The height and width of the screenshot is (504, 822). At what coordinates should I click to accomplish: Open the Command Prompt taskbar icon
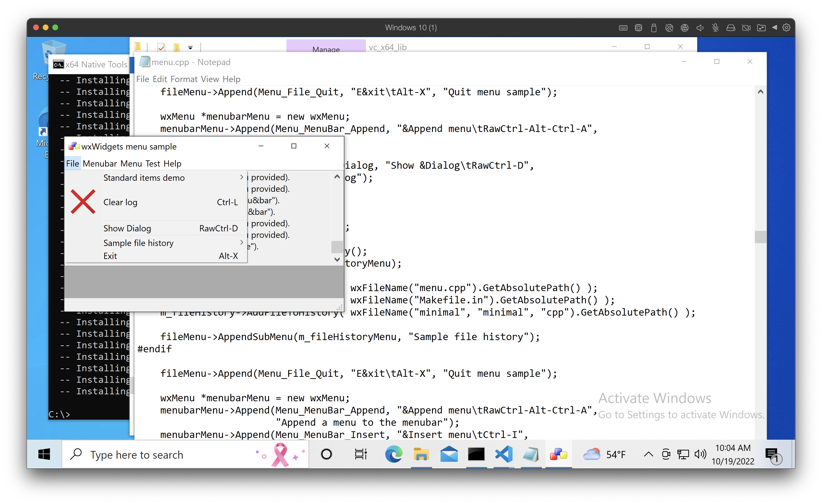tap(476, 454)
